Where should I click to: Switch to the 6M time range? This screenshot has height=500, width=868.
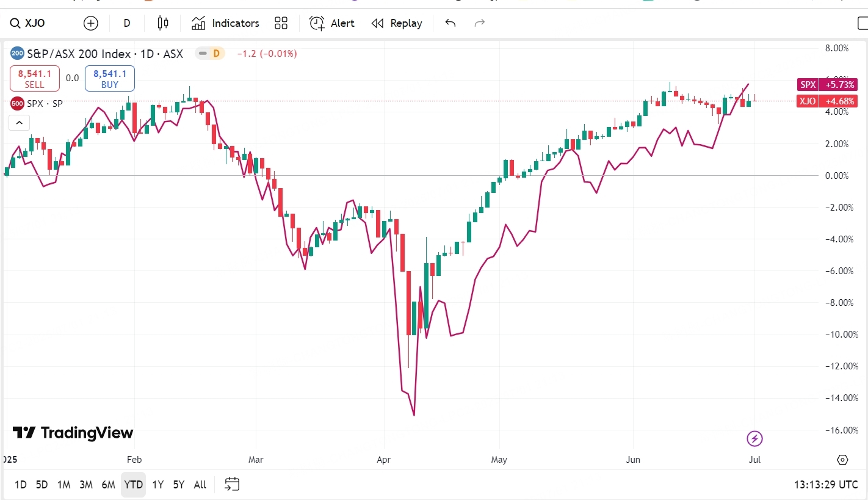pos(108,485)
